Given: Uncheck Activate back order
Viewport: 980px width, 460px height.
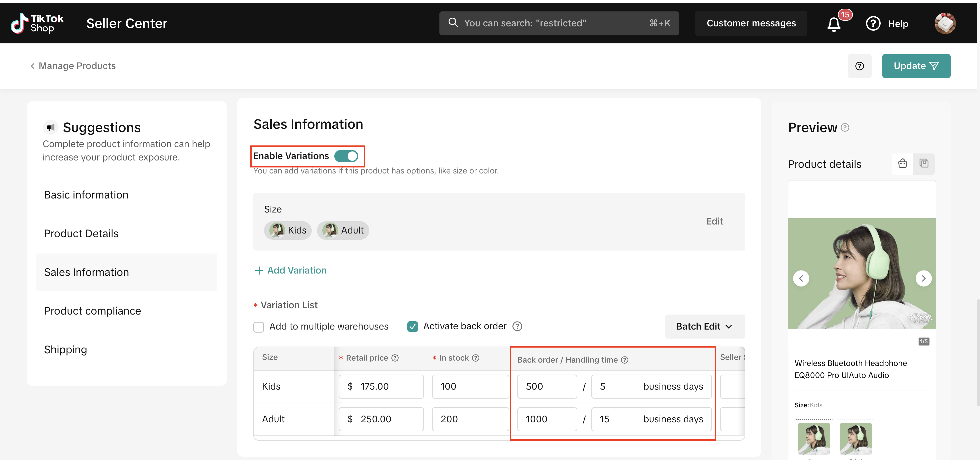Looking at the screenshot, I should 412,326.
